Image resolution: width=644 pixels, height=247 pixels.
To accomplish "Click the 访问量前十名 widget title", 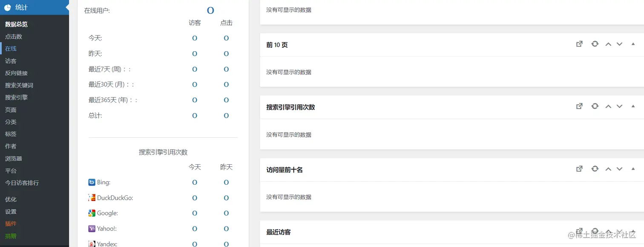I will [x=285, y=170].
